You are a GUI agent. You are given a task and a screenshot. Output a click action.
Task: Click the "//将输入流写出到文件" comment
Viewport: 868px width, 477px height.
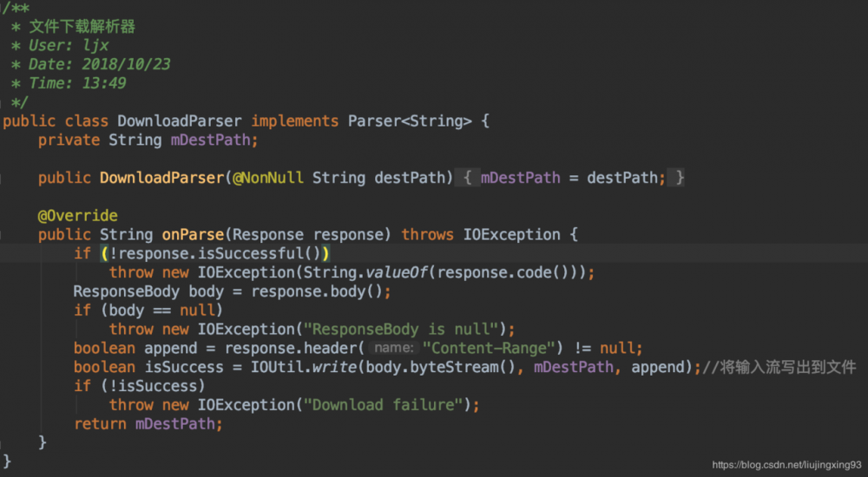[779, 367]
